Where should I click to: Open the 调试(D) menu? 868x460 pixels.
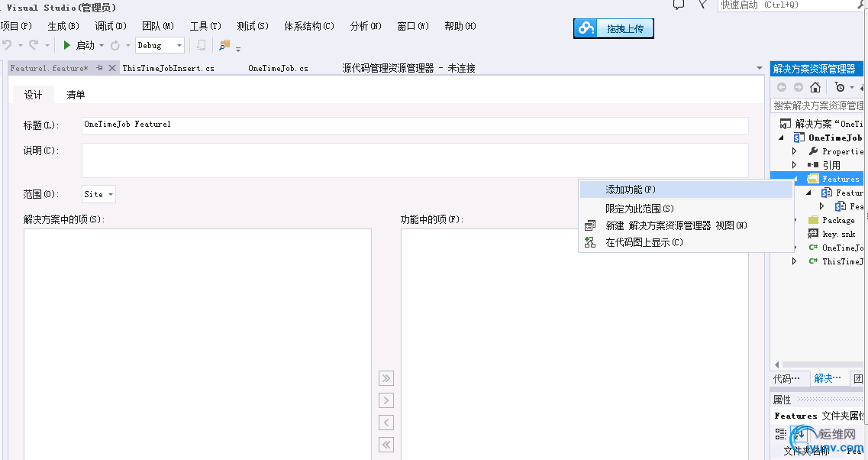111,26
